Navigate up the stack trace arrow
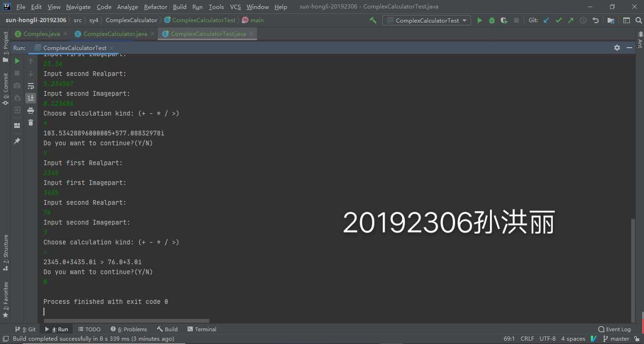The width and height of the screenshot is (644, 344). click(x=31, y=61)
